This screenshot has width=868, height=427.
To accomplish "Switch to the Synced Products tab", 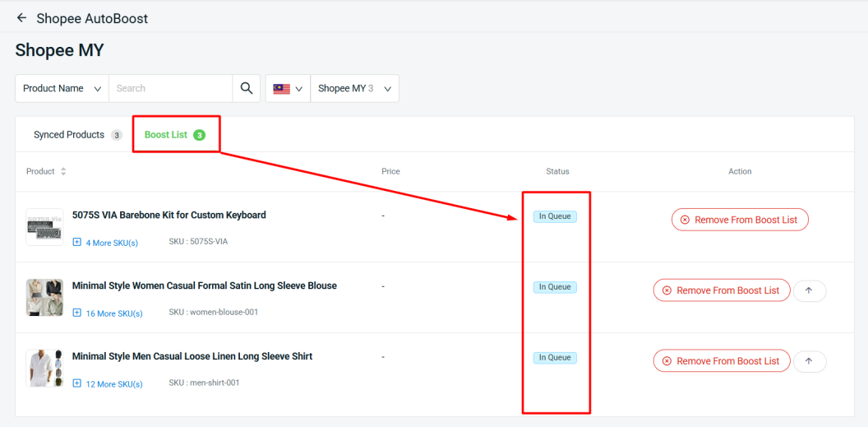I will (x=77, y=135).
